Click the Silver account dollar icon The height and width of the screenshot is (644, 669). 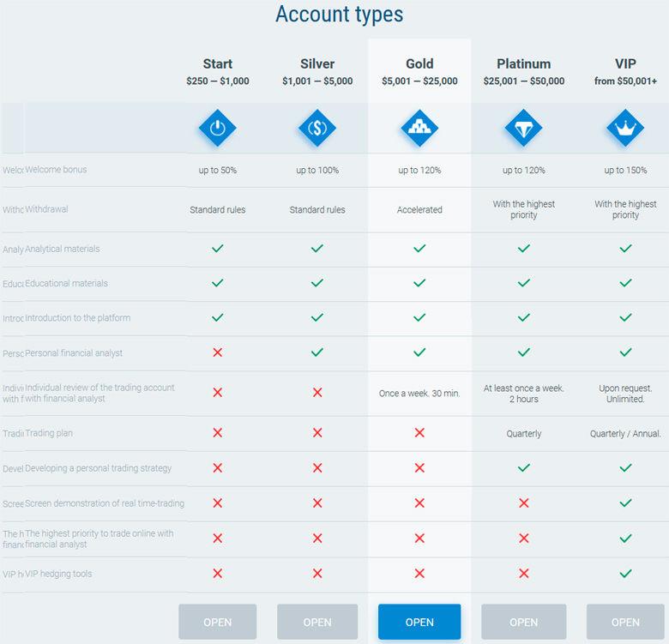click(x=317, y=128)
